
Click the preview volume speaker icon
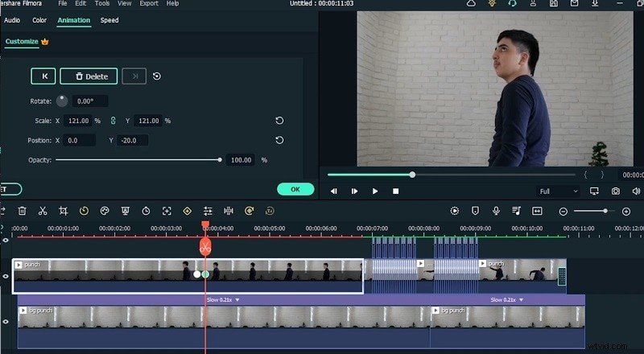[636, 191]
